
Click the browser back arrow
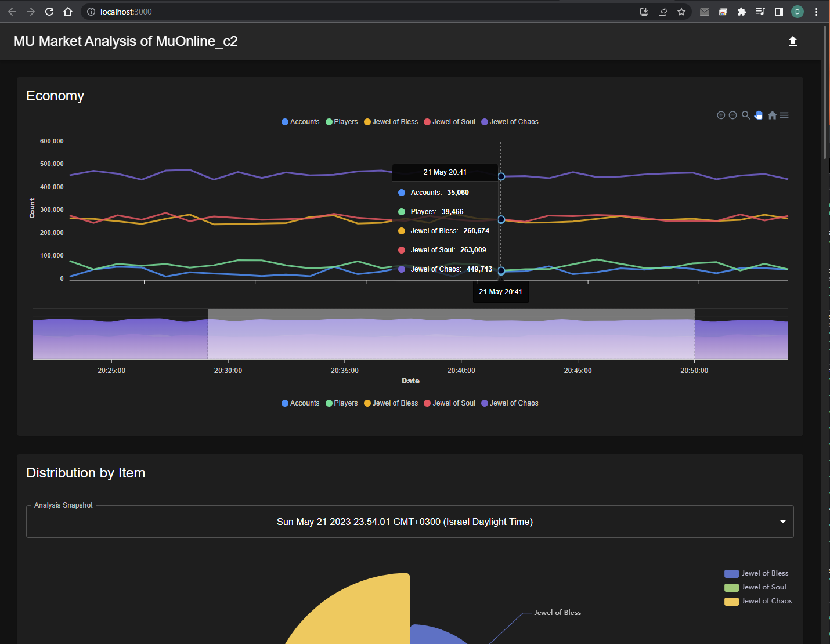(x=12, y=12)
